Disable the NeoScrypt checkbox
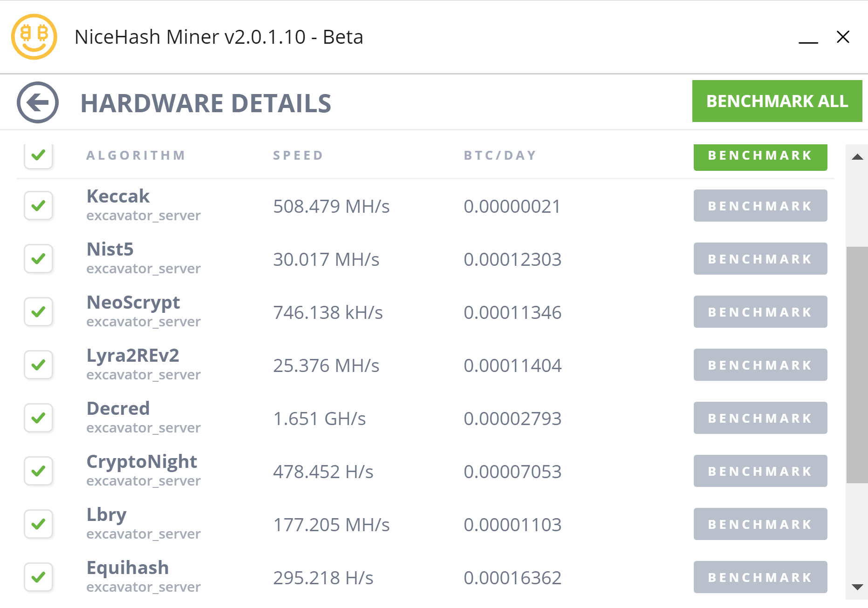868x608 pixels. point(39,311)
